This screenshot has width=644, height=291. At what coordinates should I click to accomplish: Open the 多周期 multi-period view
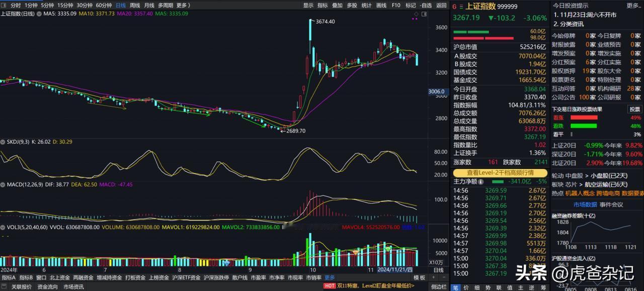pyautogui.click(x=166, y=6)
